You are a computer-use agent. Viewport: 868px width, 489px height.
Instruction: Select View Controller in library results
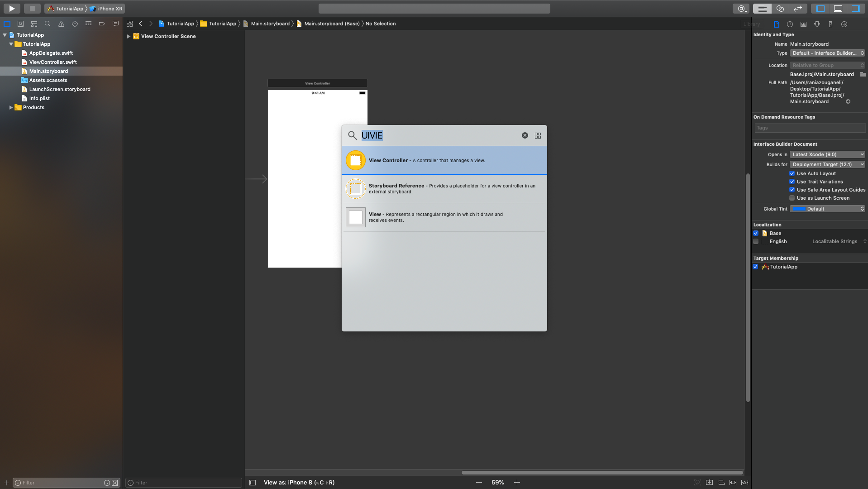click(x=444, y=160)
